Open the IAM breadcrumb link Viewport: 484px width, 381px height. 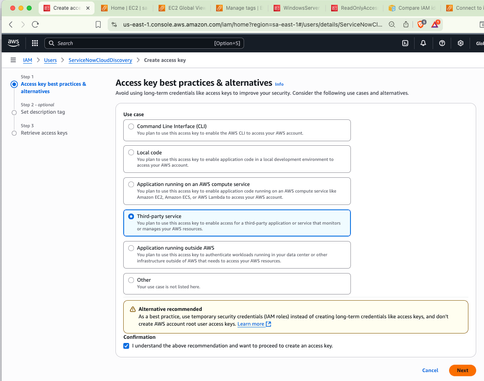(27, 60)
